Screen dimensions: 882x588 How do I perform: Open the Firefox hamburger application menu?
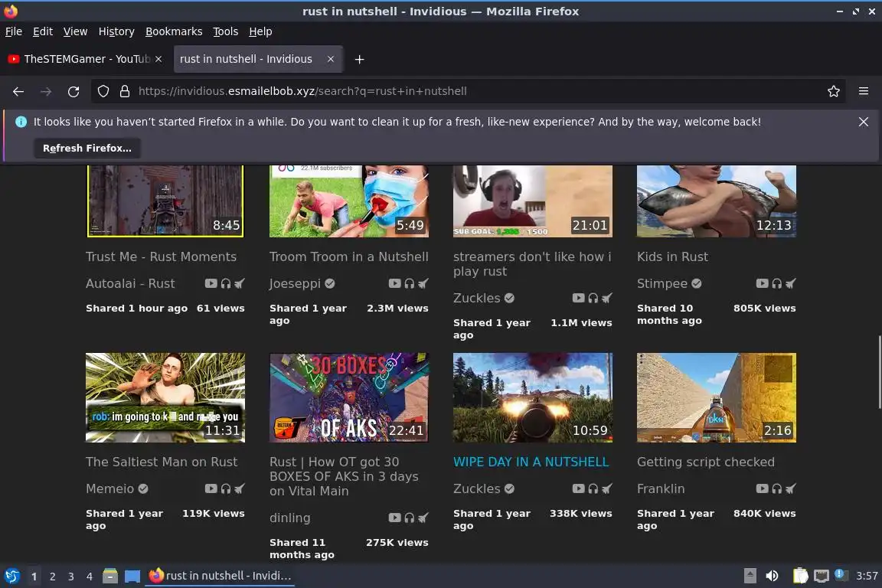pos(864,91)
